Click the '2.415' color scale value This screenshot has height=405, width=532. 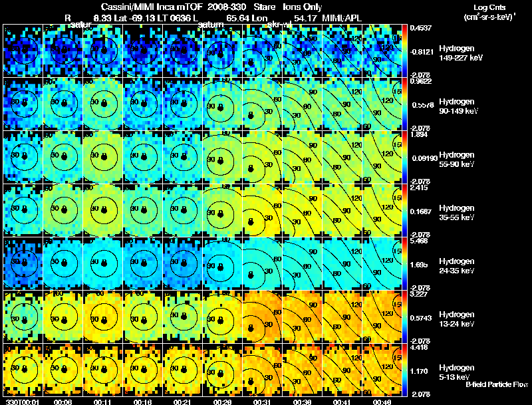420,188
